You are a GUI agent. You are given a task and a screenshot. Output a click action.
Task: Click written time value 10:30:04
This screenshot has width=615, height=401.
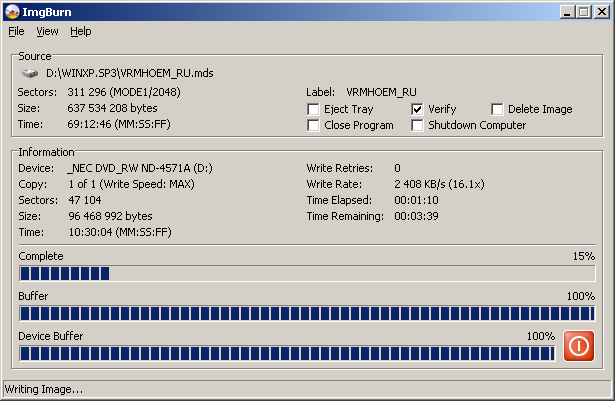pos(120,232)
